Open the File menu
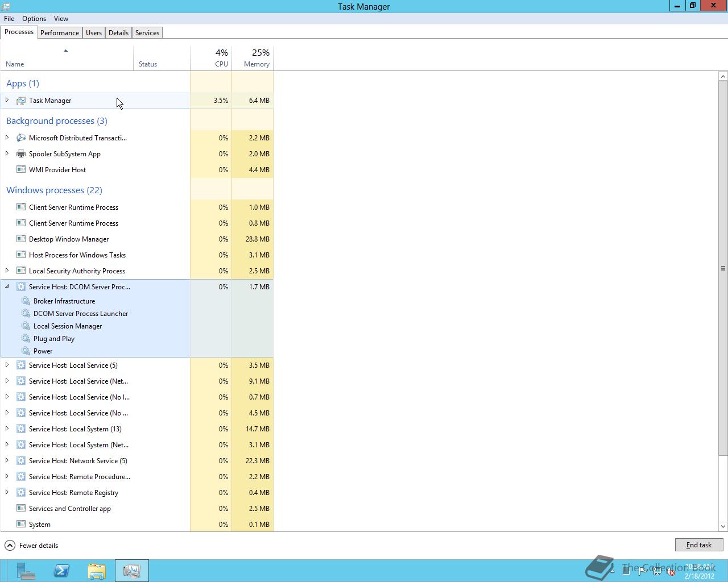The width and height of the screenshot is (728, 582). coord(9,19)
